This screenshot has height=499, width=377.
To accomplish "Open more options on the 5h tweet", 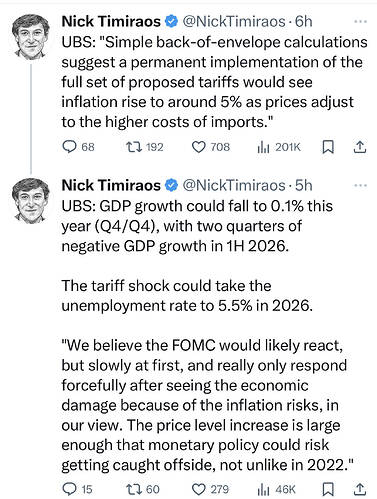I will click(360, 185).
